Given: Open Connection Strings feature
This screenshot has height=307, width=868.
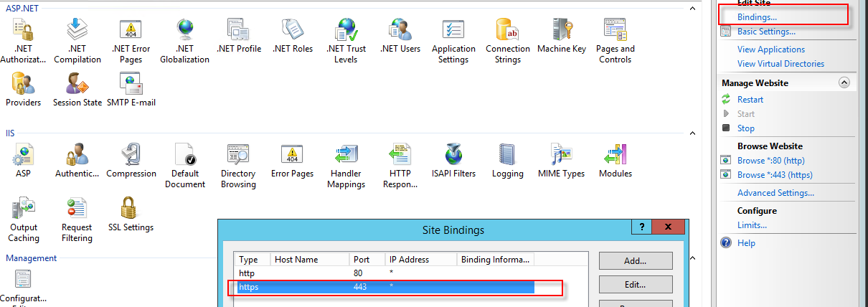Looking at the screenshot, I should (x=507, y=41).
